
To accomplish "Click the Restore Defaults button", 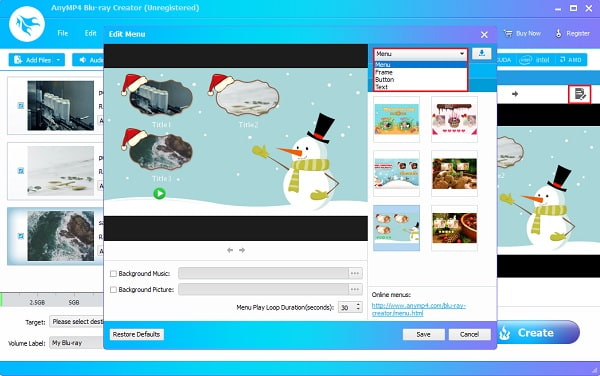I will [x=137, y=334].
